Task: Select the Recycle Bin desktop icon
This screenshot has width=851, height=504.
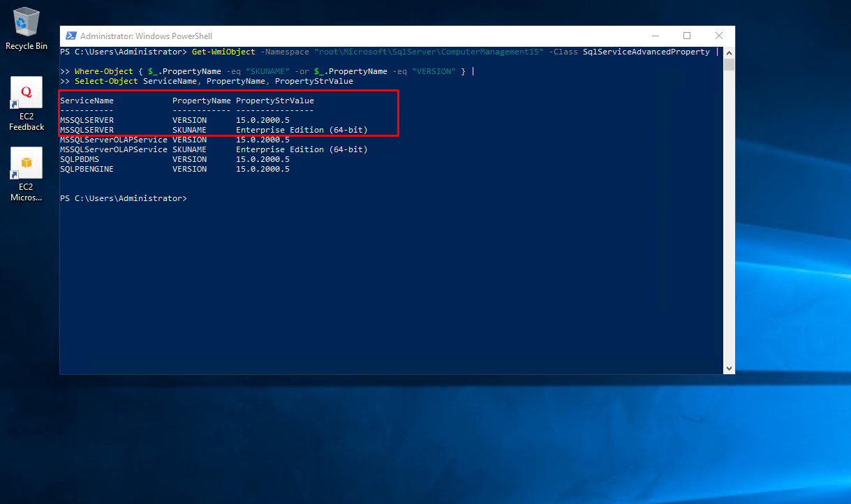Action: [27, 28]
